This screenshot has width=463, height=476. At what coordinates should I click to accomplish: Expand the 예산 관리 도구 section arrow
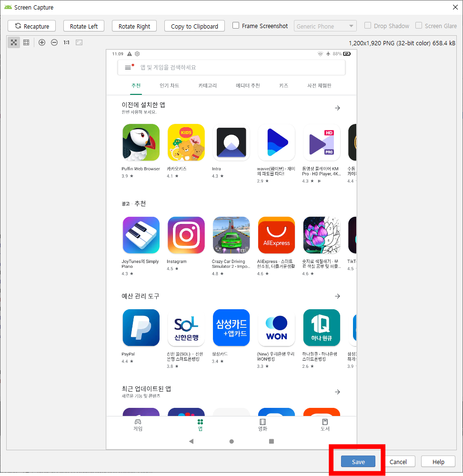coord(337,296)
